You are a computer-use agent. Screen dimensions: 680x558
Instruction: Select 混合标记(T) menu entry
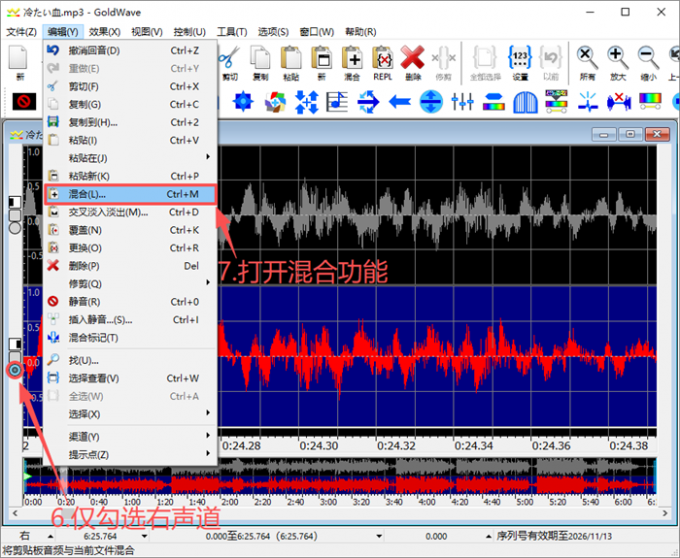(130, 337)
